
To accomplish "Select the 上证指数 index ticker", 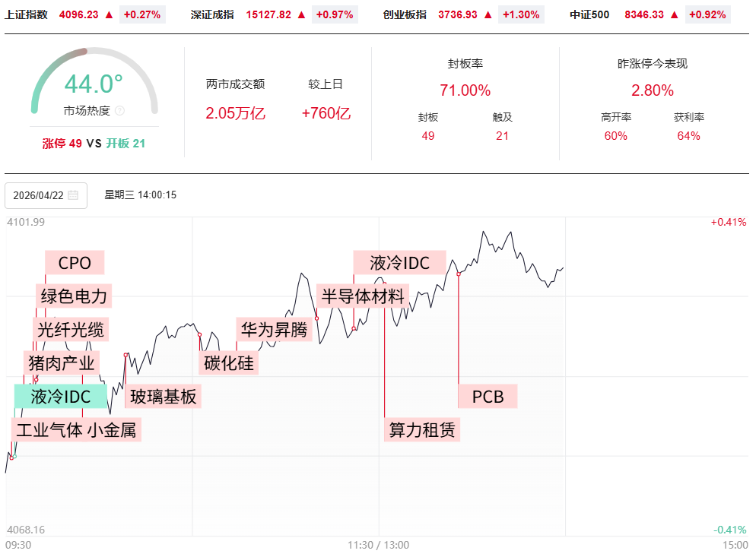I will 26,14.
